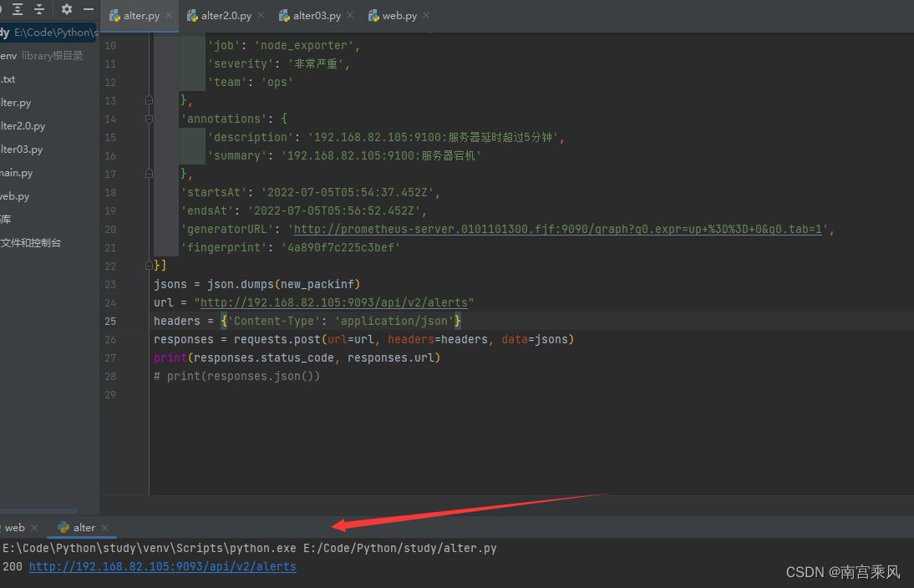
Task: Switch to the alter03.py editor tab
Action: tap(317, 16)
